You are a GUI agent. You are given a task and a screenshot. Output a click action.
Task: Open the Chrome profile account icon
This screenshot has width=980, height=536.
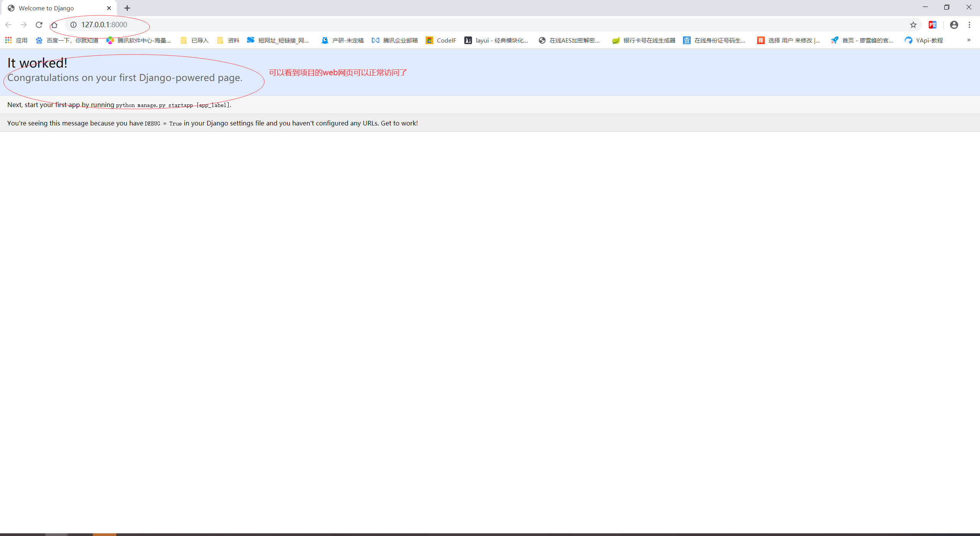coord(954,25)
